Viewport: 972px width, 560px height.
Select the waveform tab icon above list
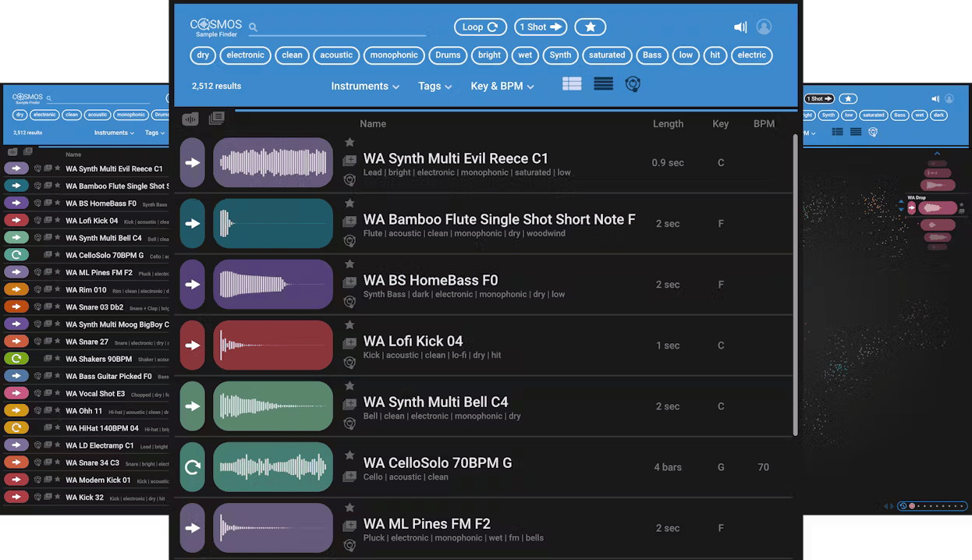tap(190, 119)
